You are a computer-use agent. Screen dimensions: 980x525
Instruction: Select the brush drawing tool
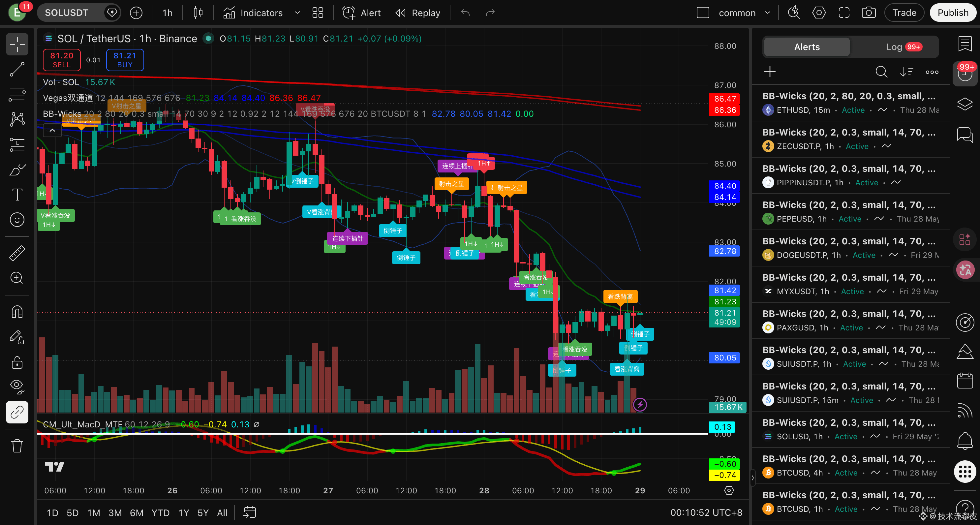17,170
